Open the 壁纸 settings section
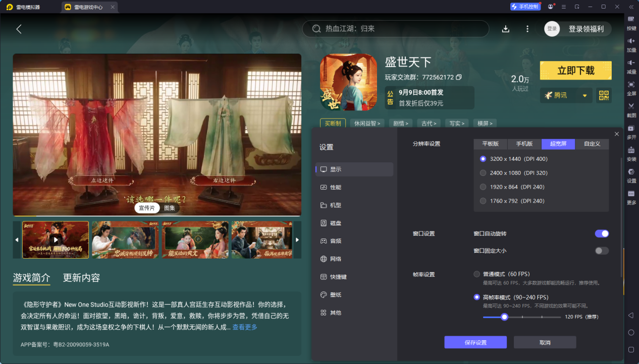 click(354, 295)
